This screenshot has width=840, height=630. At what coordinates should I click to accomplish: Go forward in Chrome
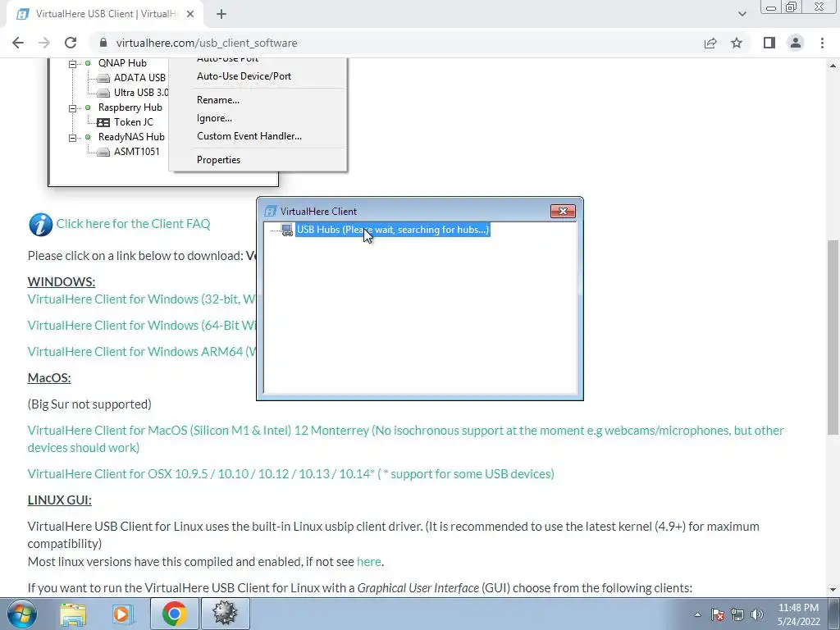click(44, 43)
